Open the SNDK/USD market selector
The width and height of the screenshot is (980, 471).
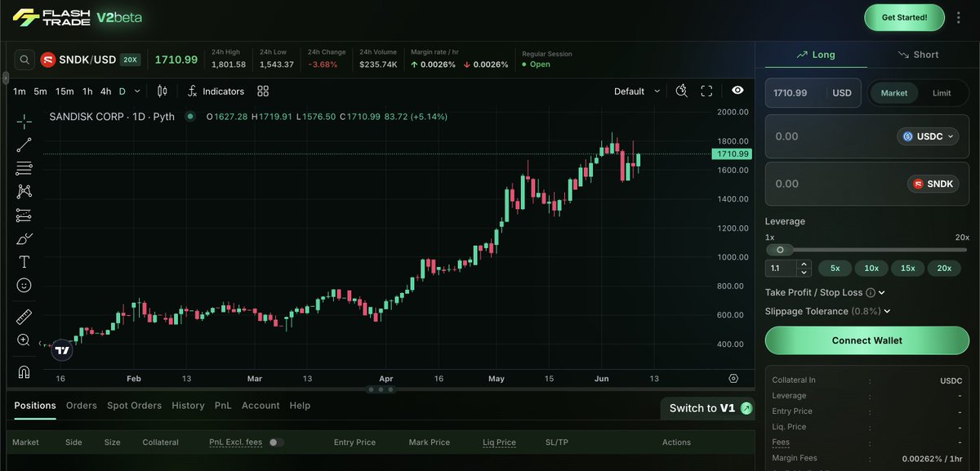(90, 60)
